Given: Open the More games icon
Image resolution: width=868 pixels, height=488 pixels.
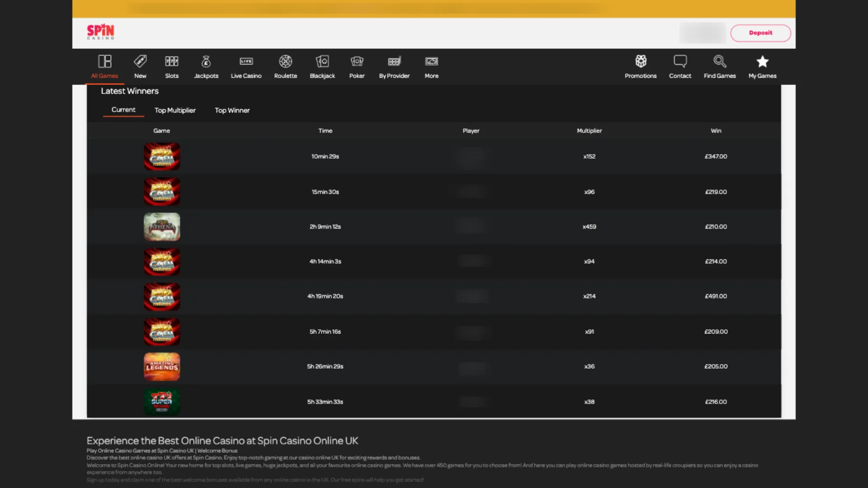Looking at the screenshot, I should [x=432, y=61].
